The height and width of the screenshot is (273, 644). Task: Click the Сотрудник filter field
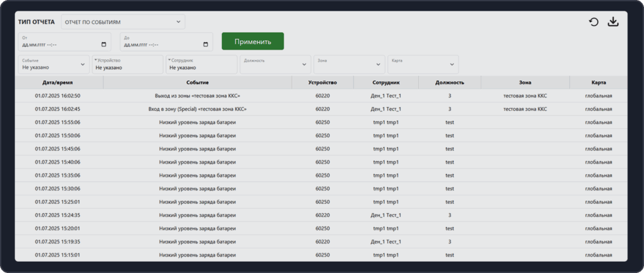pos(201,64)
